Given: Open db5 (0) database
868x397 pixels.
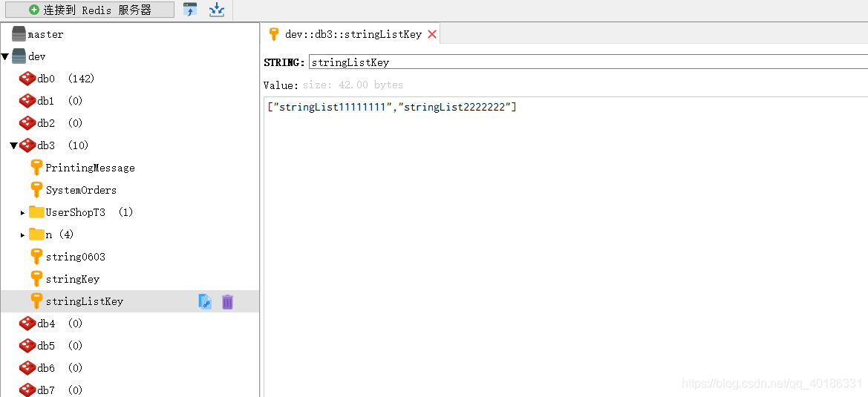Looking at the screenshot, I should pyautogui.click(x=60, y=346).
